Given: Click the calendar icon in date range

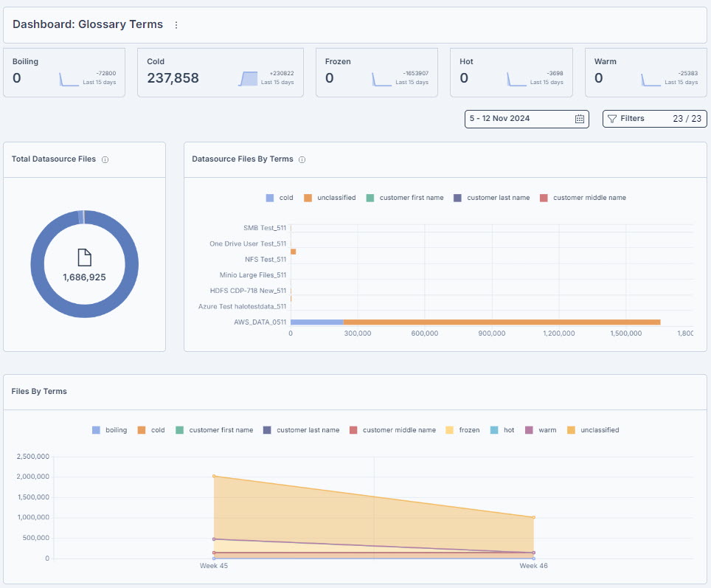Looking at the screenshot, I should [579, 119].
